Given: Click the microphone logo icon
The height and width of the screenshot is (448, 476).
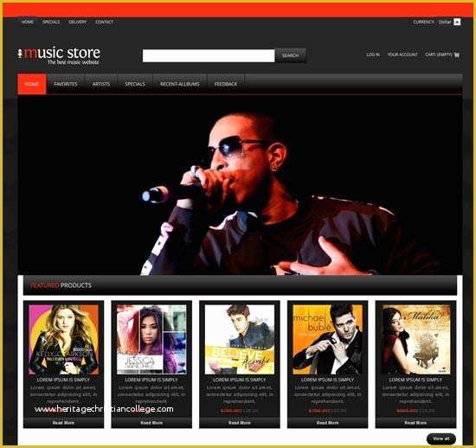Looking at the screenshot, I should [x=20, y=54].
